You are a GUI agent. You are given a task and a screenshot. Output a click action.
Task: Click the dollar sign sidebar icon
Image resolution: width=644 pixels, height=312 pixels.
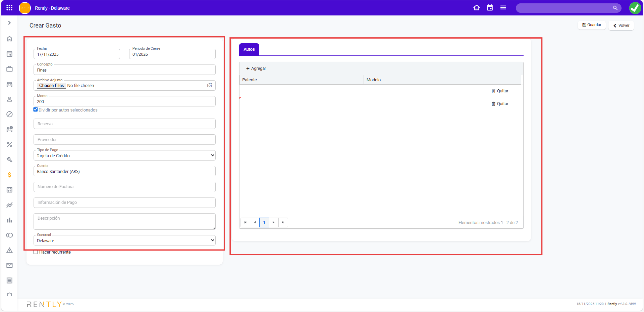(x=9, y=175)
